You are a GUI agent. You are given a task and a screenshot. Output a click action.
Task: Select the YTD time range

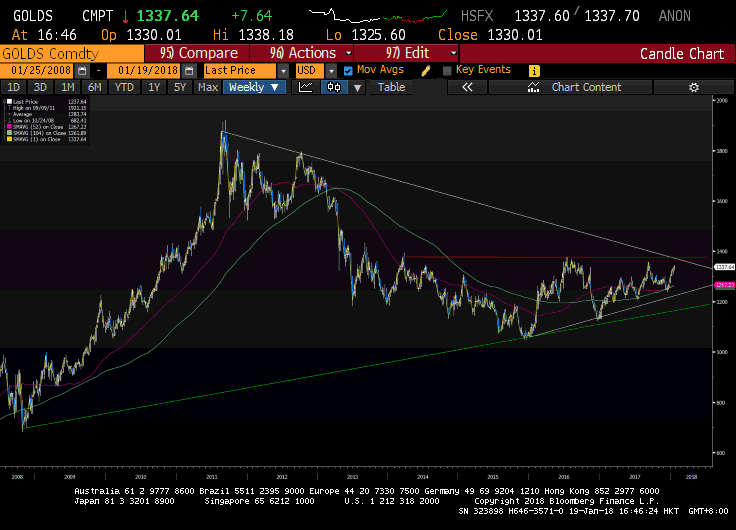pos(124,87)
